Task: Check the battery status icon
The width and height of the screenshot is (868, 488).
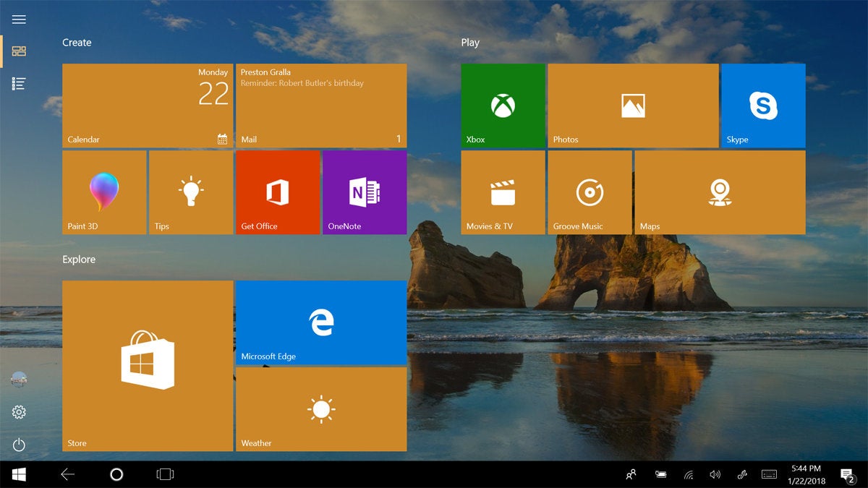Action: (x=660, y=474)
